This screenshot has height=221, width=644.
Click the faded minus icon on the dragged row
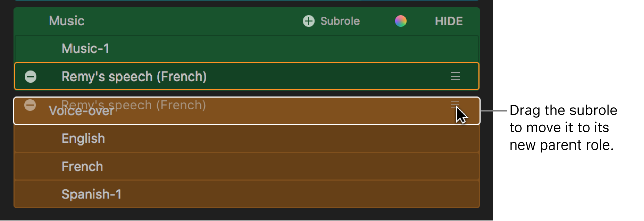[x=30, y=105]
